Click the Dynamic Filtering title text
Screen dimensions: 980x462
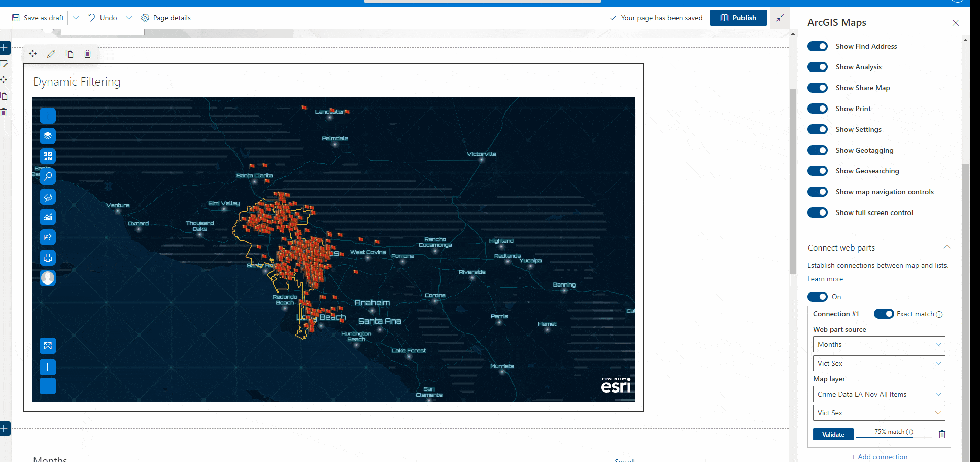pyautogui.click(x=77, y=82)
